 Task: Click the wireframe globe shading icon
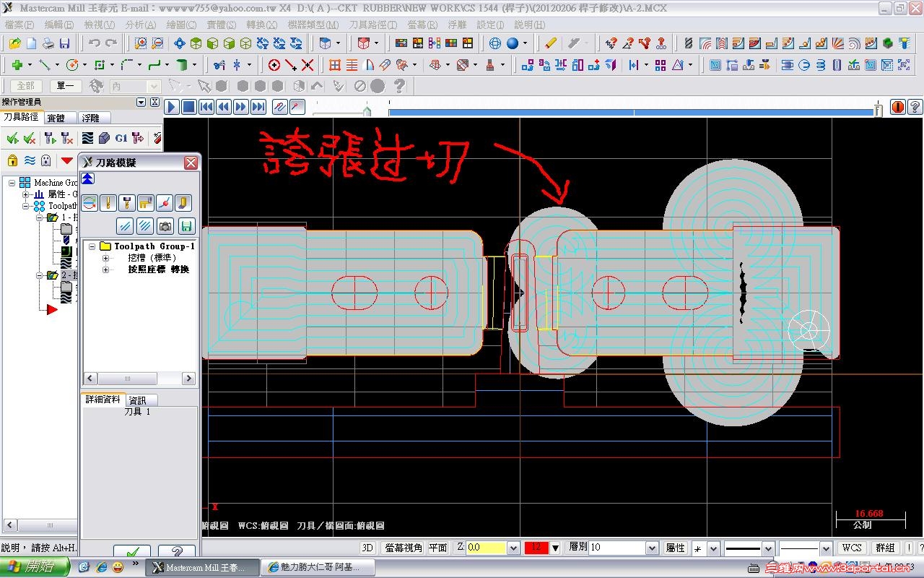click(x=495, y=43)
